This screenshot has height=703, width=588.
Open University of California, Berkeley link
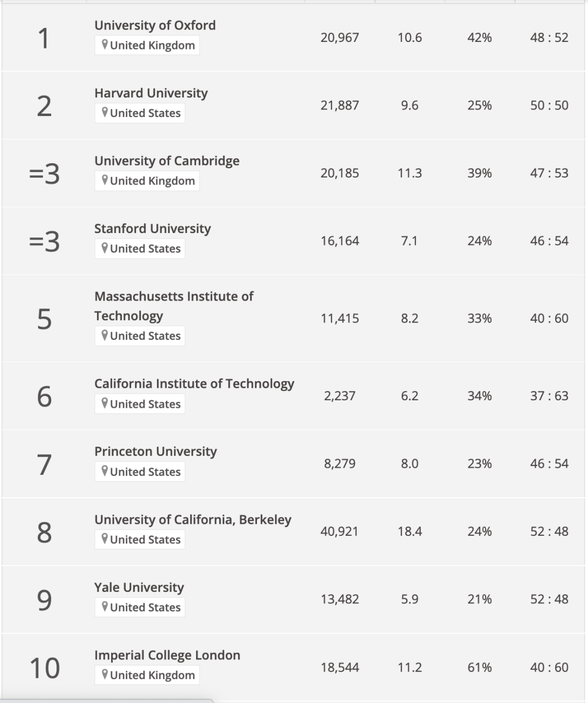tap(193, 519)
